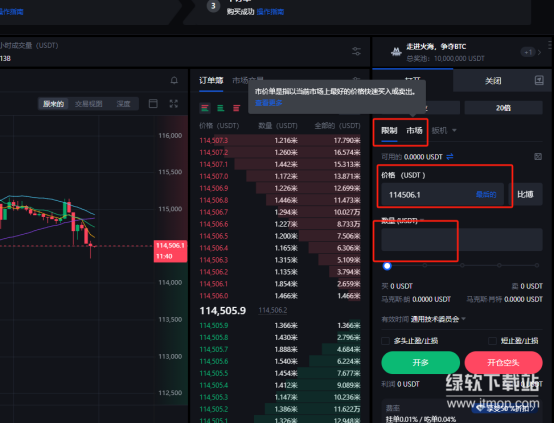Show red asks-only order book view
This screenshot has width=554, height=423.
pos(237,108)
